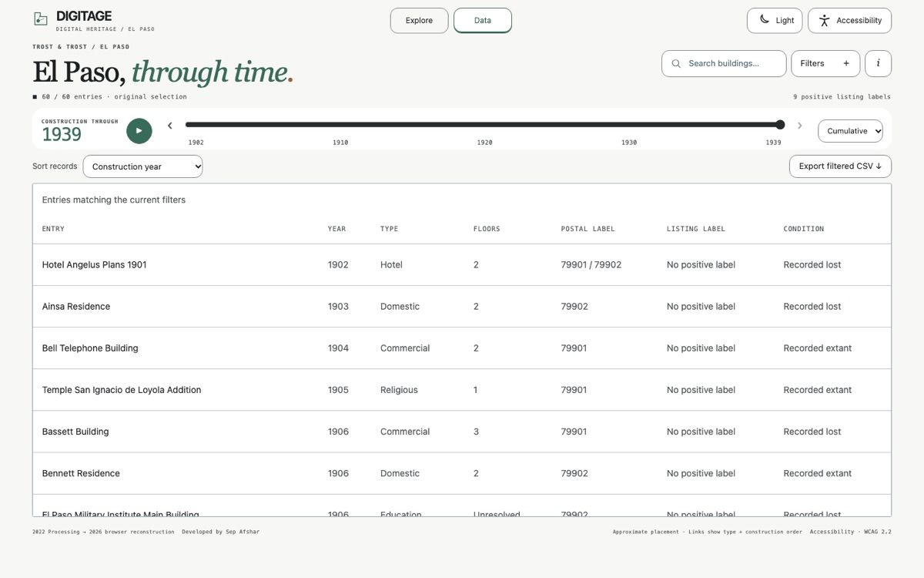Click the Hotel type cell
The width and height of the screenshot is (924, 578).
[x=391, y=264]
